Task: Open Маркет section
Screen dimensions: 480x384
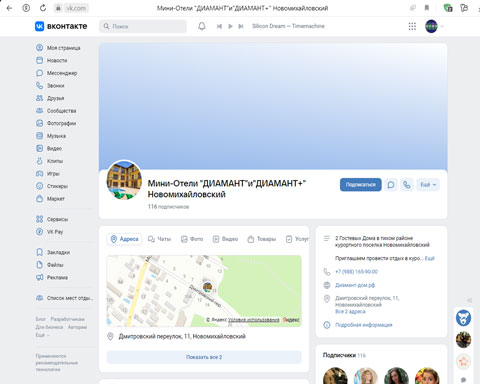Action: pos(50,199)
